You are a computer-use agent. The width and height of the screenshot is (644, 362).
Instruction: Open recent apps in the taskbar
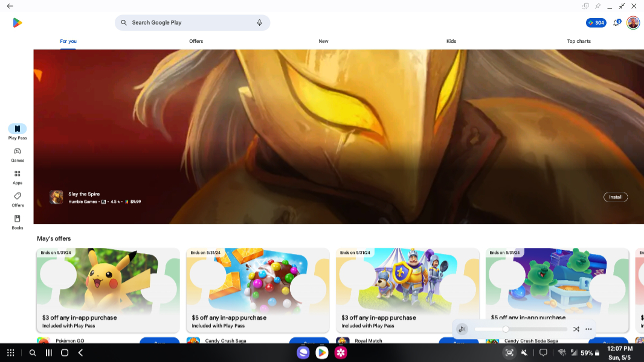tap(48, 352)
